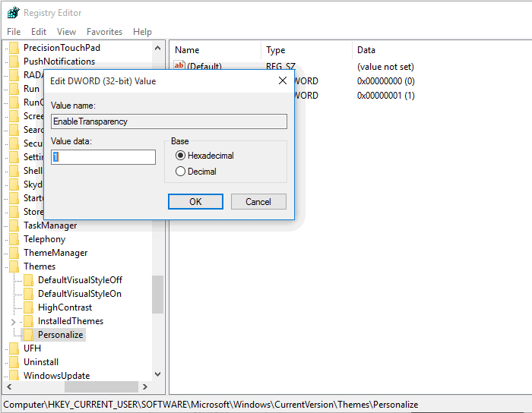Select the Themes key
The height and width of the screenshot is (413, 532).
click(40, 266)
